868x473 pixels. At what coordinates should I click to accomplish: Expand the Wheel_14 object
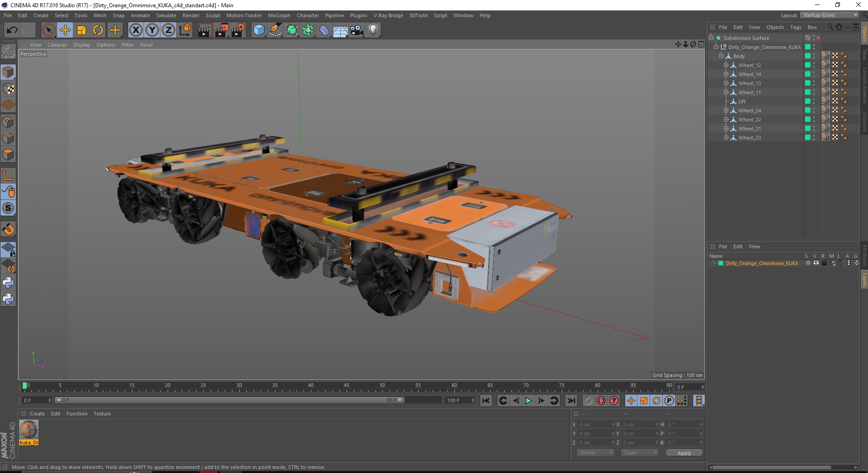(726, 74)
